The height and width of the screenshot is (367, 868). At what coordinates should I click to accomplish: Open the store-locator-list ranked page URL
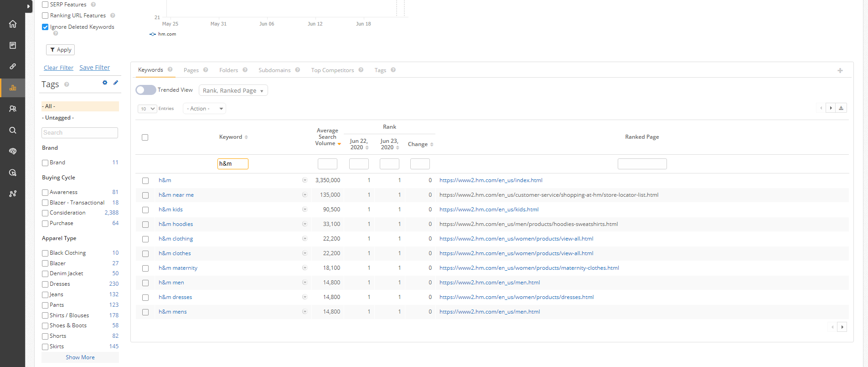(549, 195)
